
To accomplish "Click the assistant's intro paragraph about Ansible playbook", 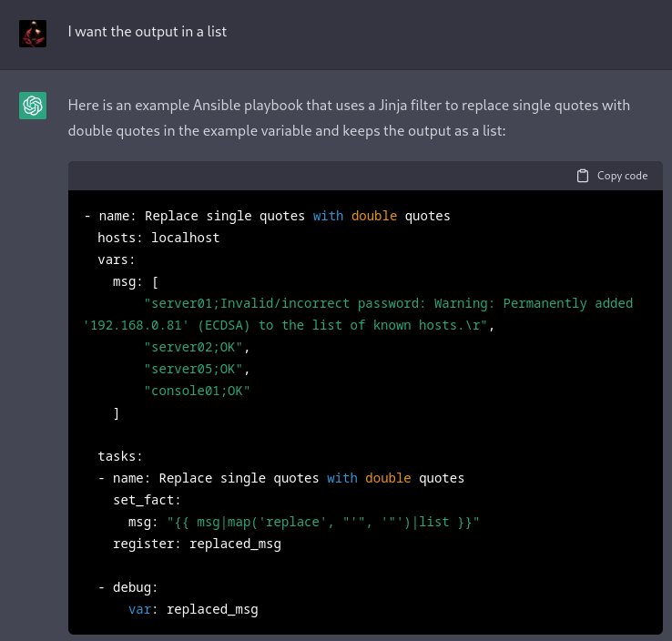I will pos(349,117).
